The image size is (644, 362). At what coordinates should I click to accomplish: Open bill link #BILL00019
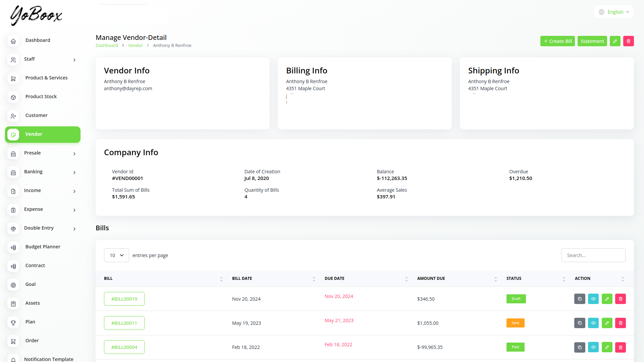(x=124, y=299)
